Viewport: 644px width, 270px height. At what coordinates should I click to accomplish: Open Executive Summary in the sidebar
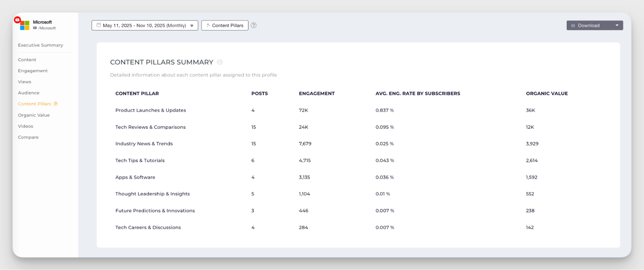click(41, 45)
